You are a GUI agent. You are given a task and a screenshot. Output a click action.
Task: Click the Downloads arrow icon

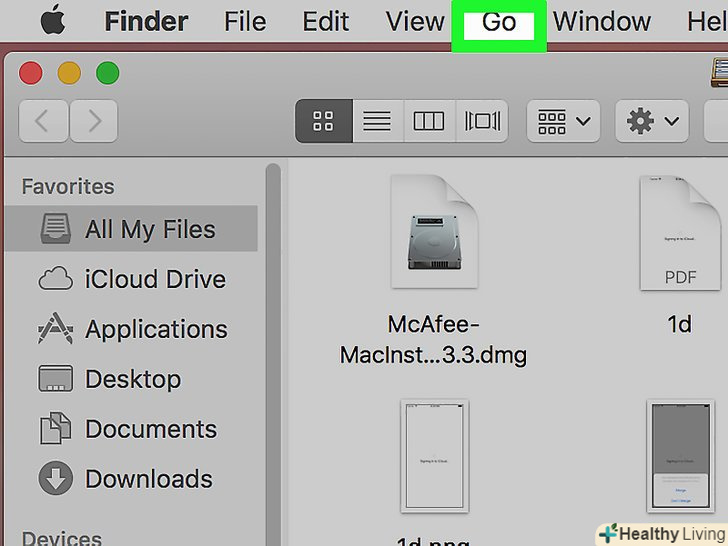click(x=56, y=478)
